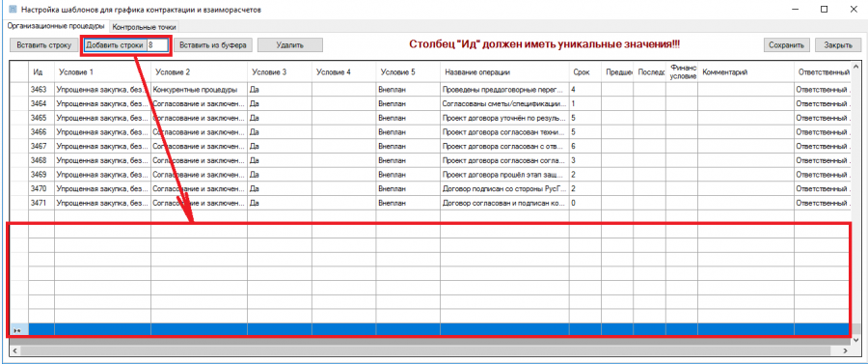Click the horizontal scrollbar right arrow
The image size is (868, 364).
pyautogui.click(x=845, y=351)
